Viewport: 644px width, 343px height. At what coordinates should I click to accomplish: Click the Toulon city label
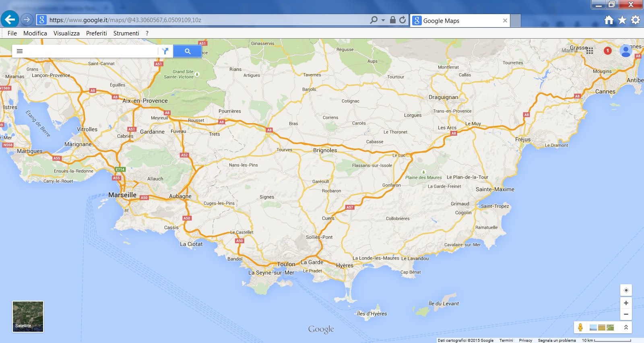286,264
